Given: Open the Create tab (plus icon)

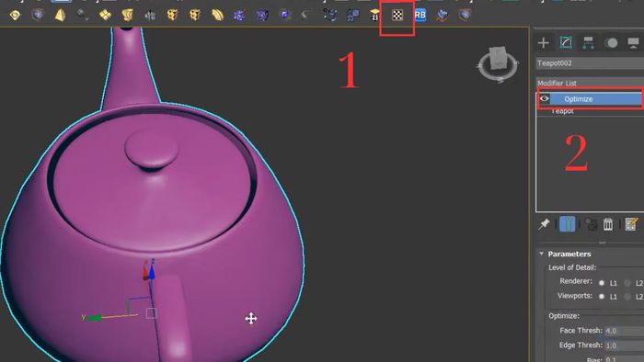Looking at the screenshot, I should pyautogui.click(x=544, y=42).
